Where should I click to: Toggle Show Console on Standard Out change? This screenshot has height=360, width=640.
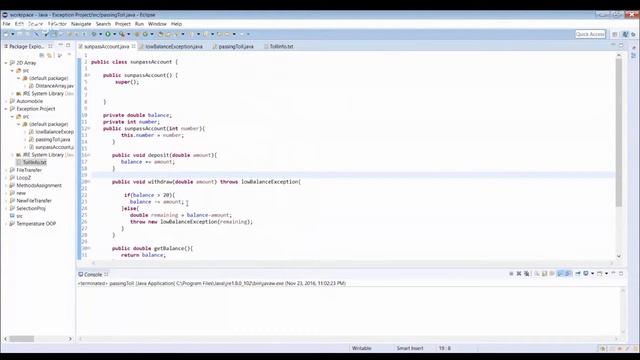pyautogui.click(x=560, y=273)
